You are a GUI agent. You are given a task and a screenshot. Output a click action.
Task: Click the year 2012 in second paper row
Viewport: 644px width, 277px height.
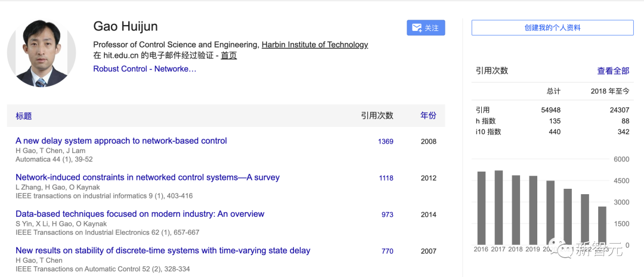(428, 178)
